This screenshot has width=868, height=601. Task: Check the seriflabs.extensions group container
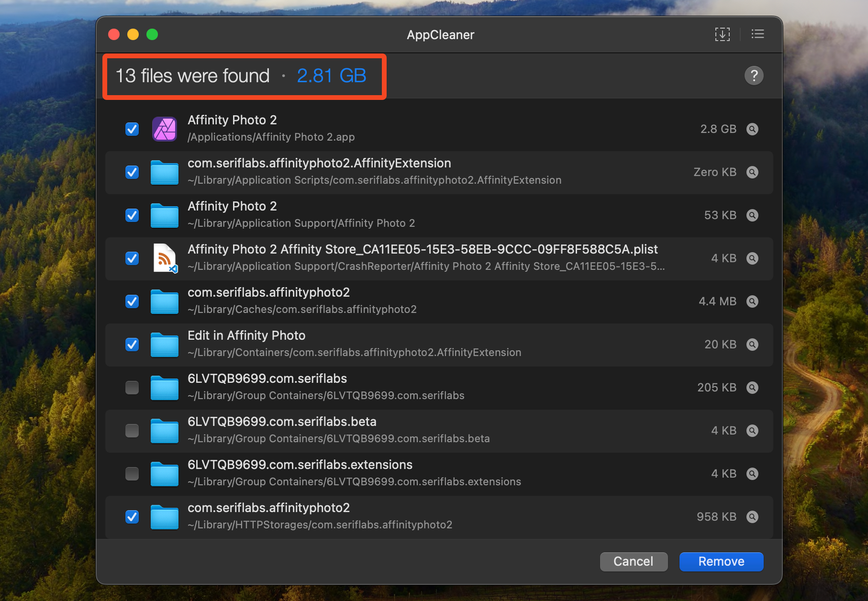[x=132, y=473]
